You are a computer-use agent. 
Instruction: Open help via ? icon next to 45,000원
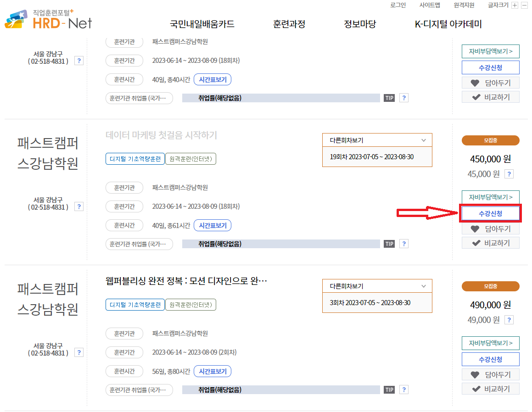[x=509, y=174]
